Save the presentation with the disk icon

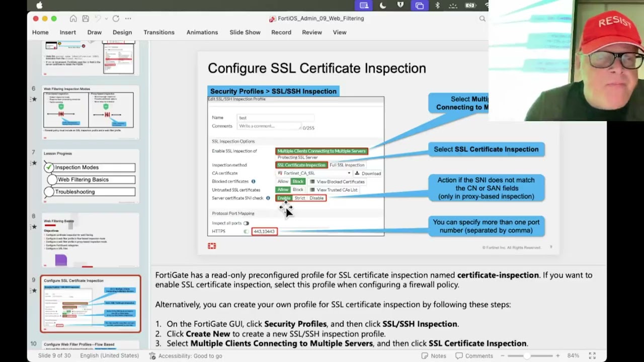coord(86,19)
